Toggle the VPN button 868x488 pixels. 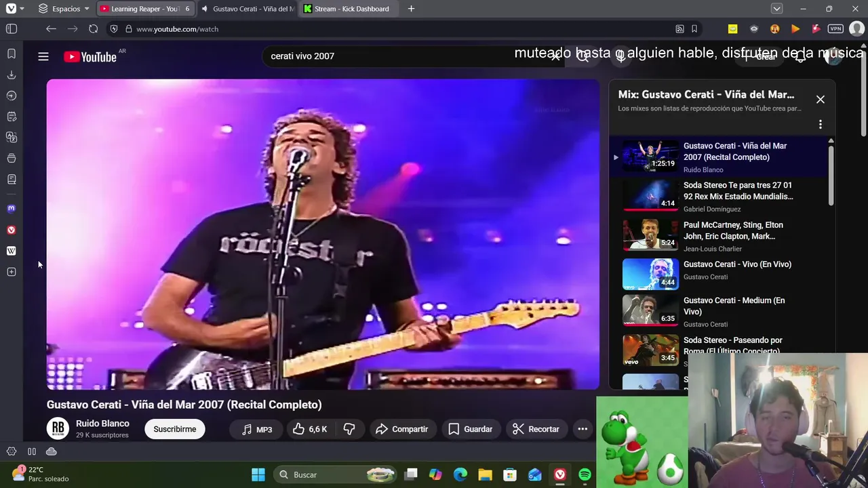tap(835, 29)
